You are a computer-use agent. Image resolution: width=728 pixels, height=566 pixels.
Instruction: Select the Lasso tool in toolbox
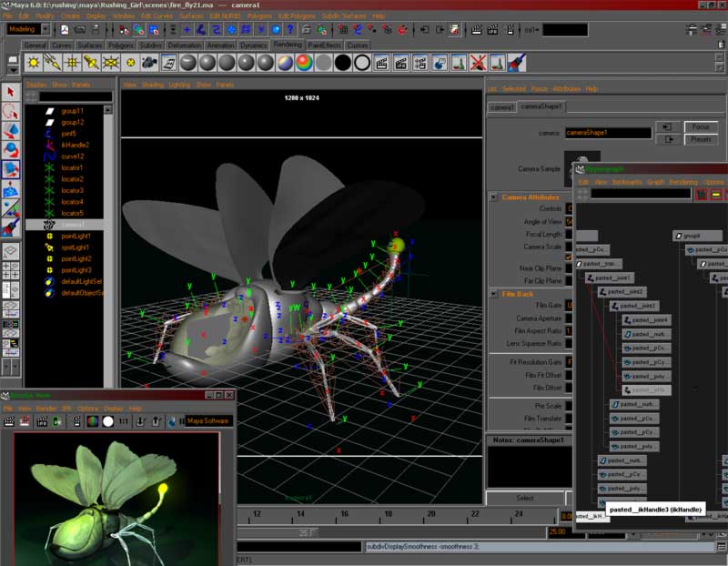[11, 111]
